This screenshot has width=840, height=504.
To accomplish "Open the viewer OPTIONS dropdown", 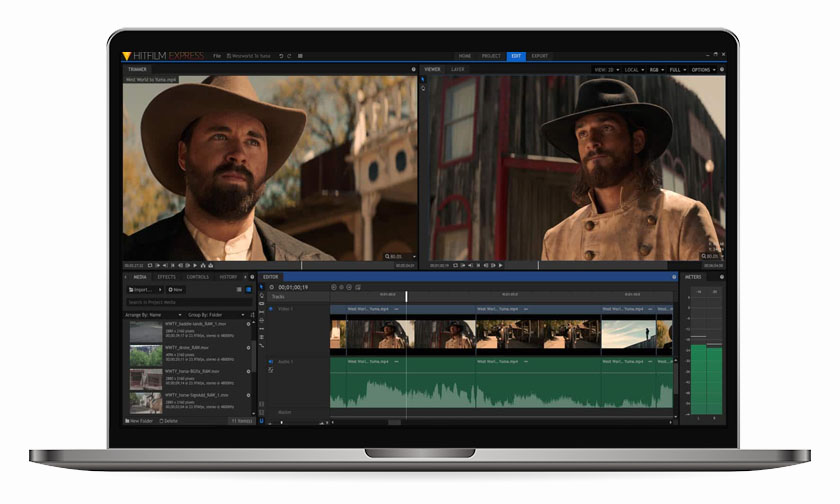I will pos(703,70).
